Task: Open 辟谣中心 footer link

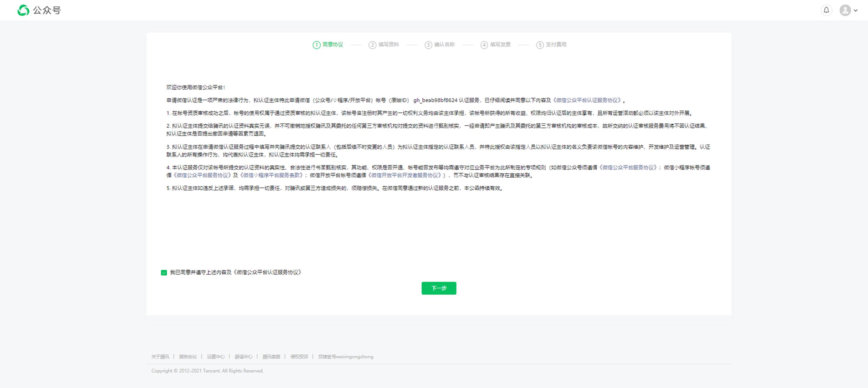Action: click(x=244, y=357)
